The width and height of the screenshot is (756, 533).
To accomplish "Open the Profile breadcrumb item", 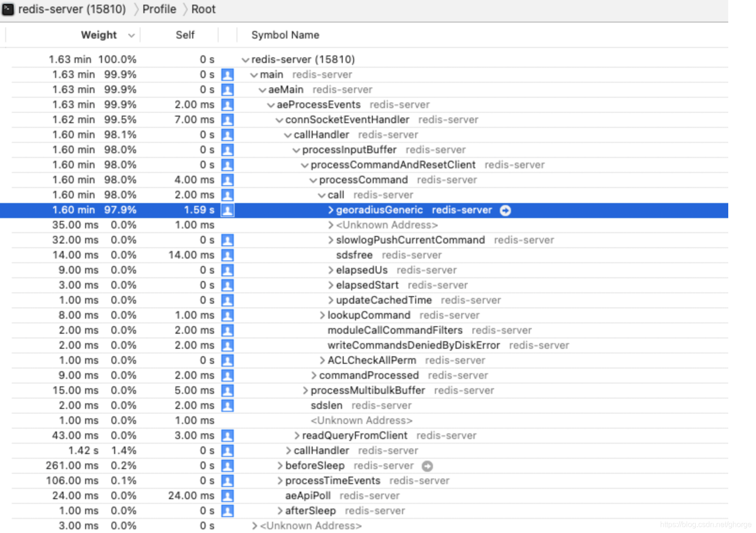I will pyautogui.click(x=159, y=9).
